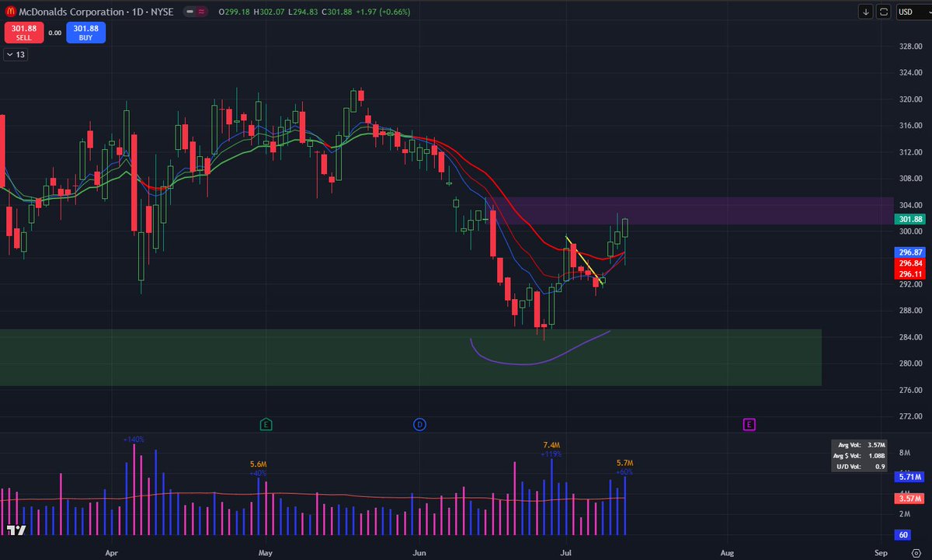
Task: Click the bracket-shaped button beside the USD selector
Action: pos(885,12)
